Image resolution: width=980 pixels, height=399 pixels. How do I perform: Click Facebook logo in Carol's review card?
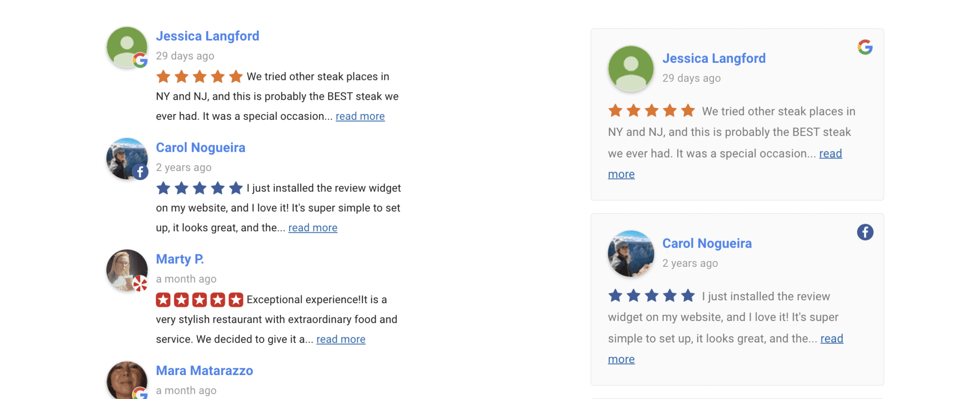[865, 232]
